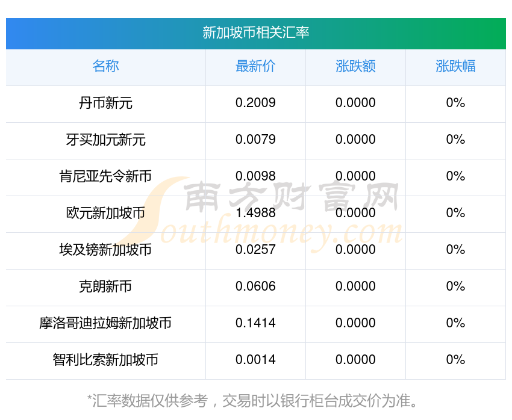
Task: Click 涨跌幅 0% in 摩洛哥迪拉姆新加坡币 row
Action: 455,323
